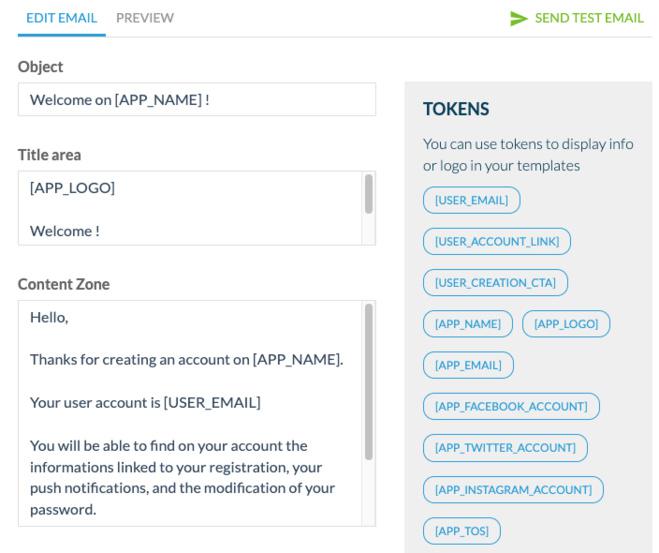Click the Content Zone scrollbar
Viewport: 659px width, 553px height.
coord(368,380)
